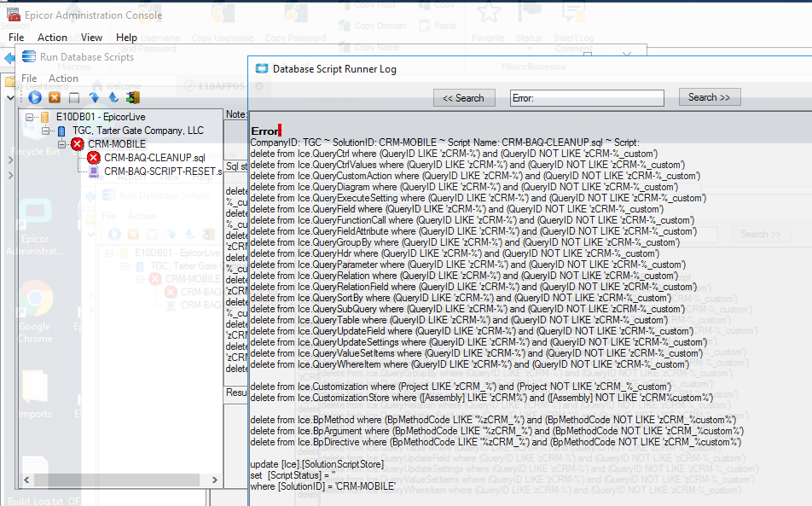Image resolution: width=812 pixels, height=506 pixels.
Task: Click the Epicor Administration Console app icon
Action: click(13, 15)
